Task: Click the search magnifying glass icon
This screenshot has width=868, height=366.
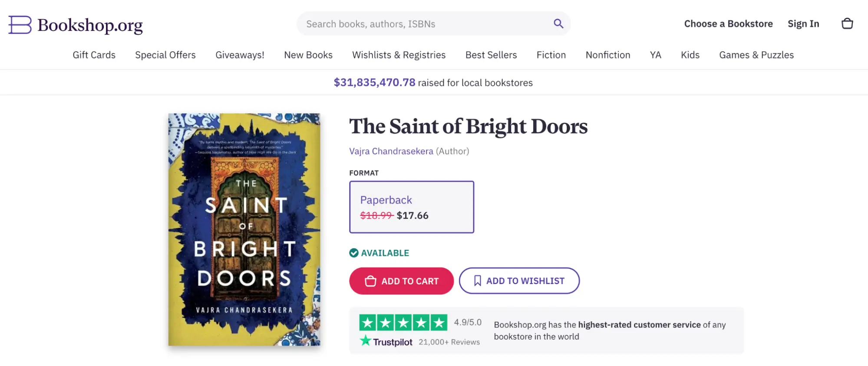Action: pyautogui.click(x=558, y=23)
